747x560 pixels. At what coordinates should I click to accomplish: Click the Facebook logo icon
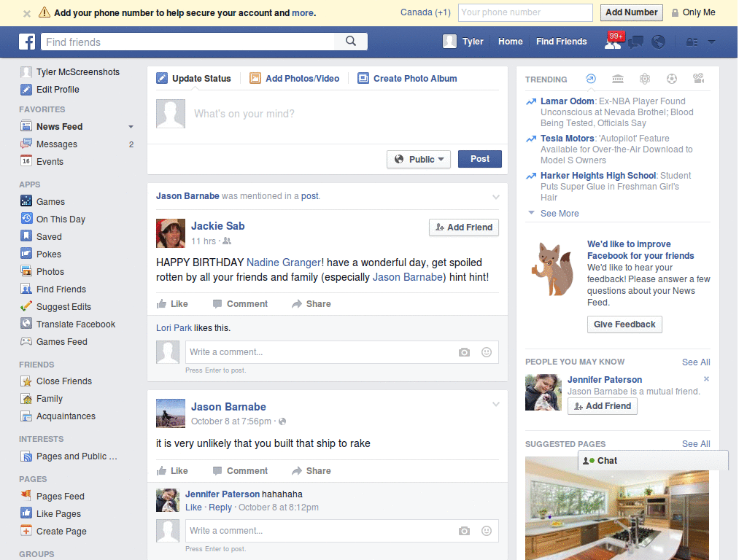(x=27, y=42)
